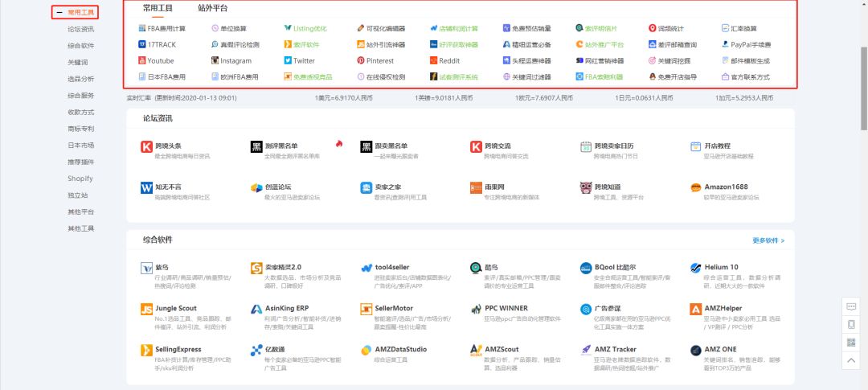Go to 关键词 in the sidebar
This screenshot has height=390, width=868.
[77, 63]
